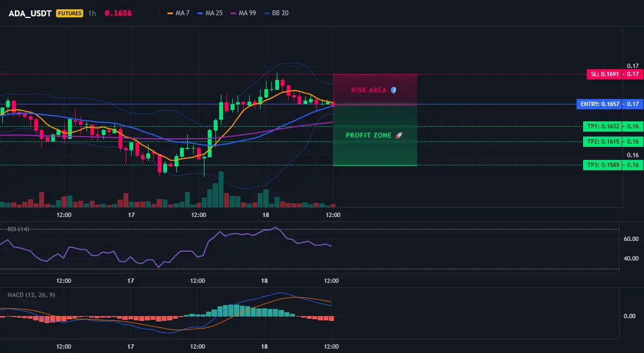Click the red entry point dot on chart
The width and height of the screenshot is (644, 353).
pyautogui.click(x=333, y=104)
